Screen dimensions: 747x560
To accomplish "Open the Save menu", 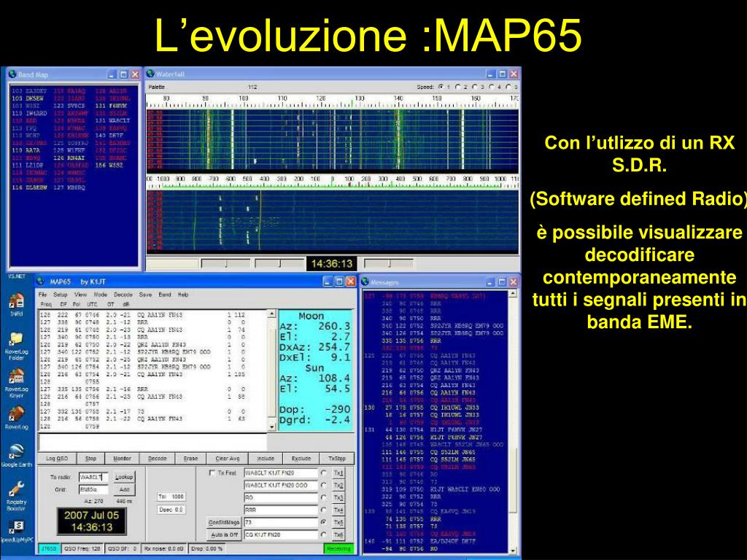I will click(x=145, y=295).
